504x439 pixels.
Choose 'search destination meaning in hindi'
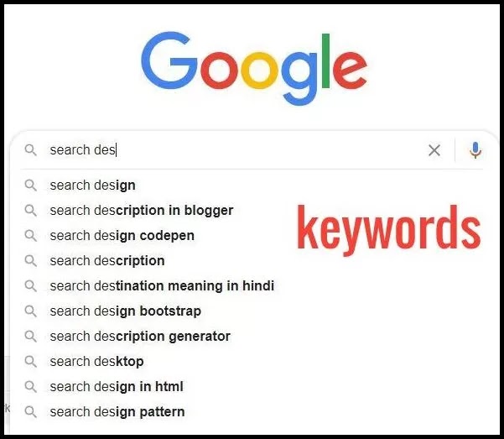point(162,285)
